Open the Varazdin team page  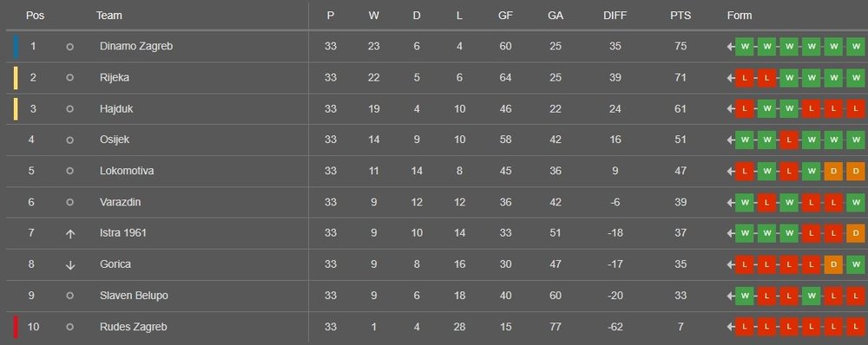coord(120,202)
